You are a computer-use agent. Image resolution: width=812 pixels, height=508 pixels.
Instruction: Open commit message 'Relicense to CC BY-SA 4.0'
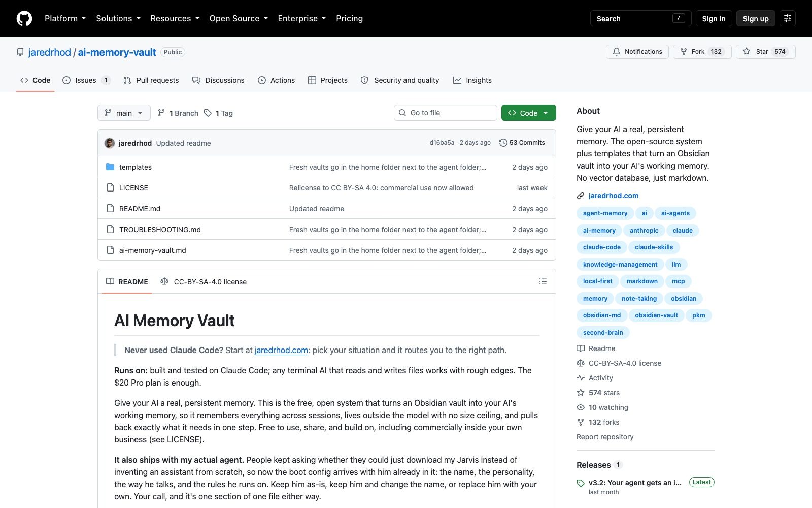tap(381, 188)
